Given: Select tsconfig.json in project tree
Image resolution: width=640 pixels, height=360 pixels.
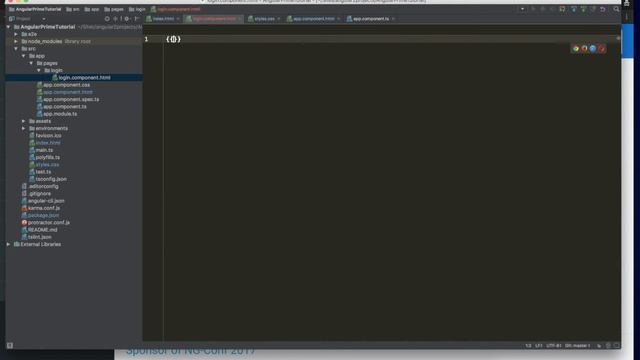Looking at the screenshot, I should click(x=48, y=179).
